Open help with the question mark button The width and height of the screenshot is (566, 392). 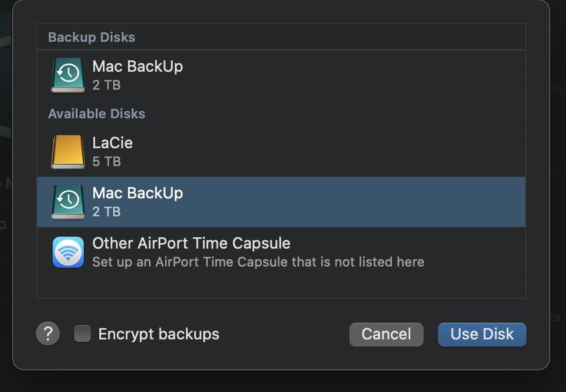tap(48, 334)
